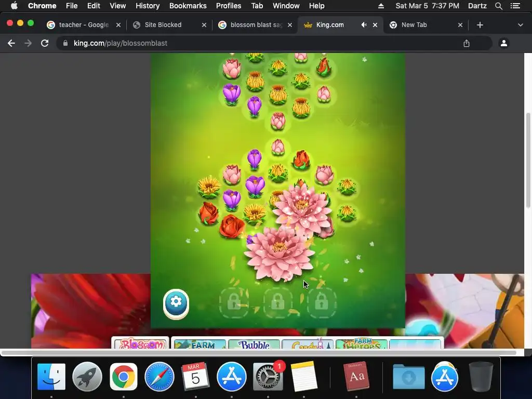Open the Edit menu
This screenshot has width=532, height=399.
coord(94,6)
